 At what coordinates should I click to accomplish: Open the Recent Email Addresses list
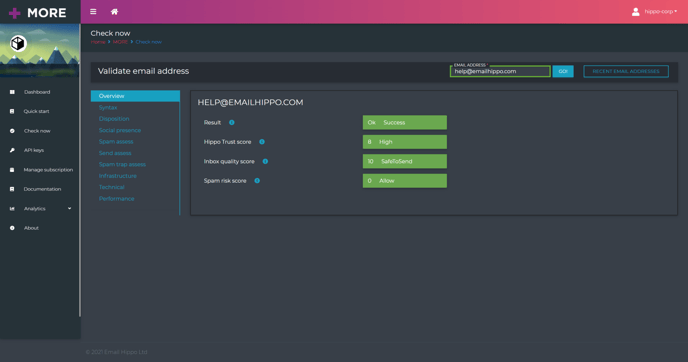[x=626, y=71]
